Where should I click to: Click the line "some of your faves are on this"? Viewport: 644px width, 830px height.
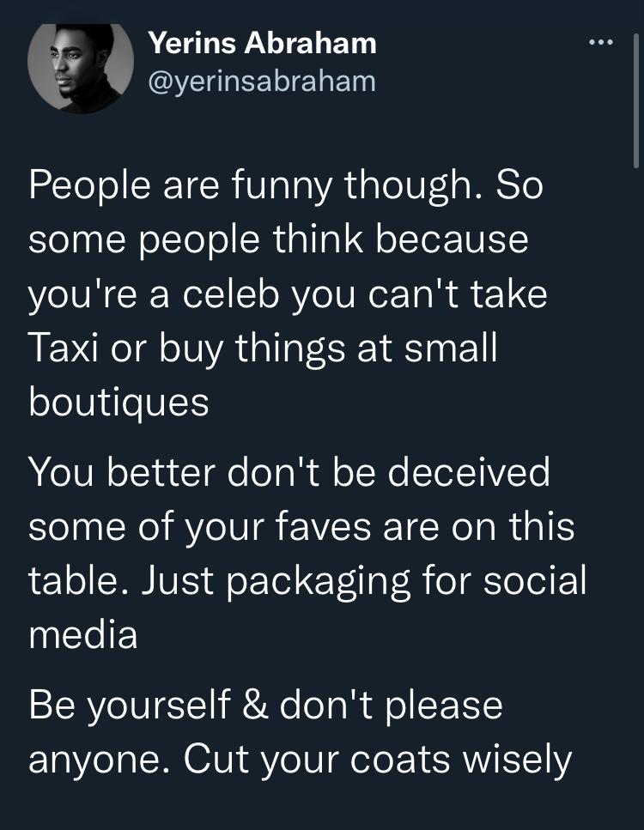tap(301, 526)
